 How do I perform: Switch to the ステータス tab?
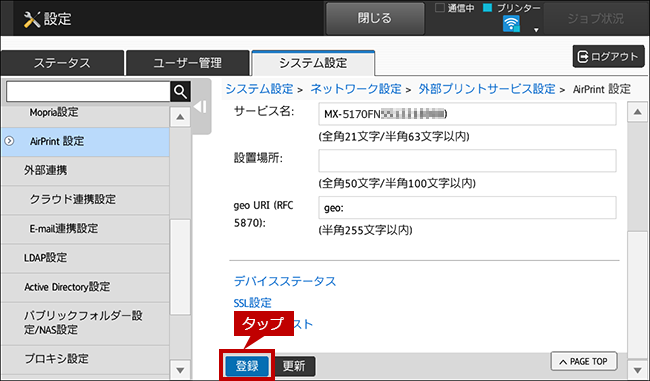tap(62, 63)
